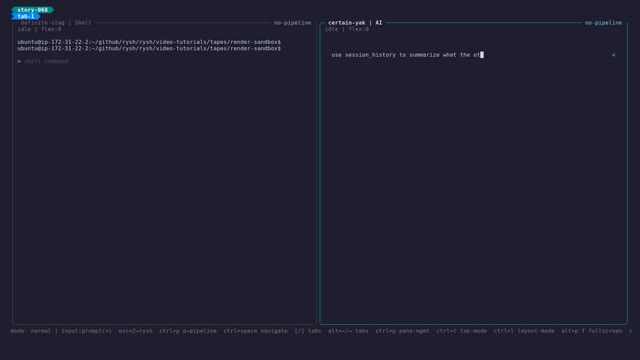Image resolution: width=640 pixels, height=360 pixels.
Task: Click "ctrl+p pane-mgmt" status hint
Action: [x=402, y=331]
